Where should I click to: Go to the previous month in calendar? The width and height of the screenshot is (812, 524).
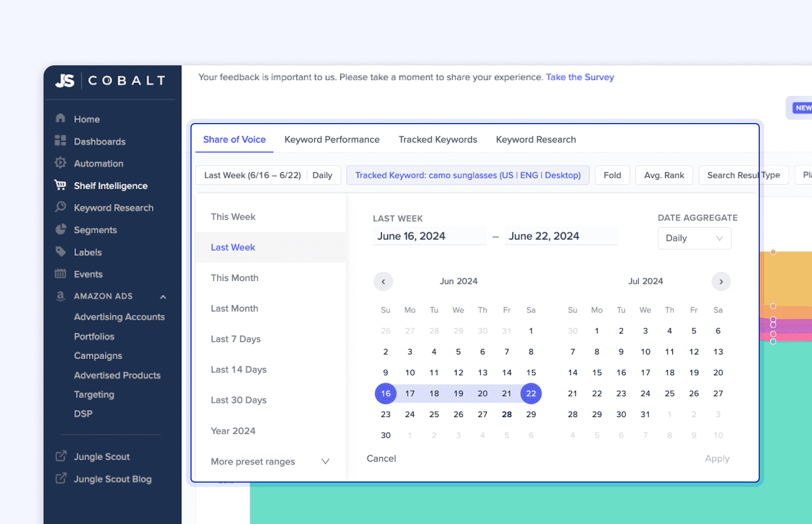pos(383,282)
